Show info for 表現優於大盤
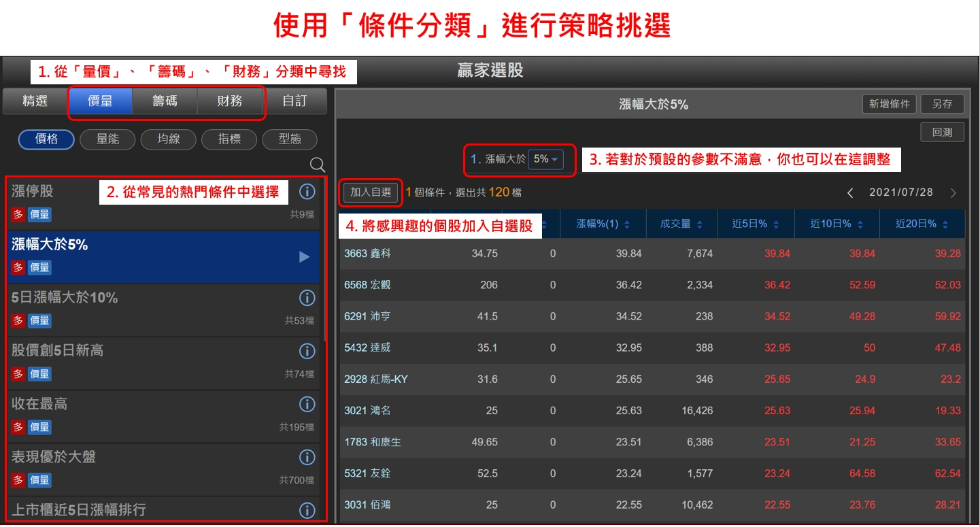 pyautogui.click(x=307, y=457)
